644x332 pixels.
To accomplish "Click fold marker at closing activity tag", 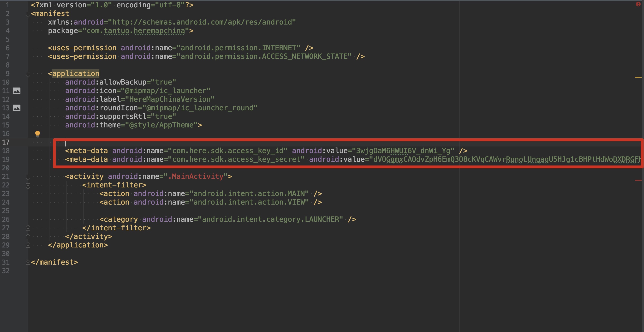I will coord(28,236).
